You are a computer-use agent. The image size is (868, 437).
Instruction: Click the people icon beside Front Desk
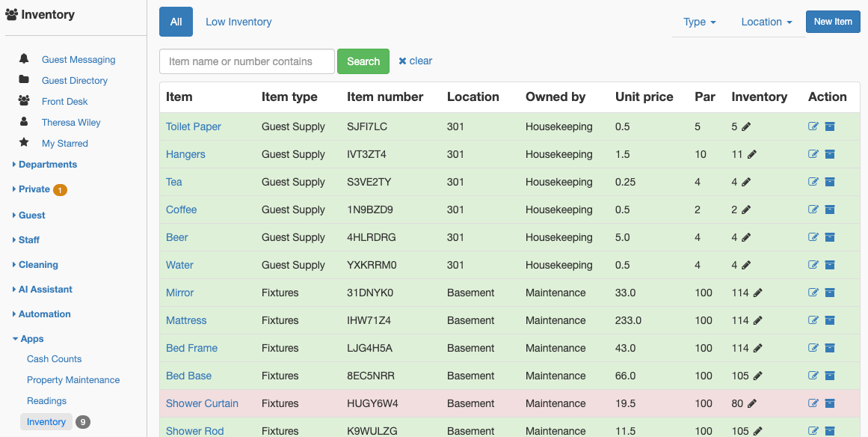(x=24, y=101)
